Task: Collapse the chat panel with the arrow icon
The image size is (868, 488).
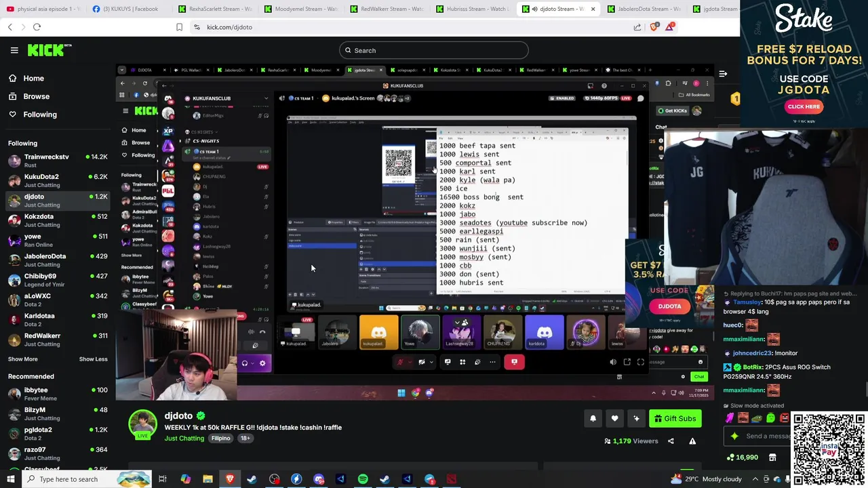Action: point(723,73)
